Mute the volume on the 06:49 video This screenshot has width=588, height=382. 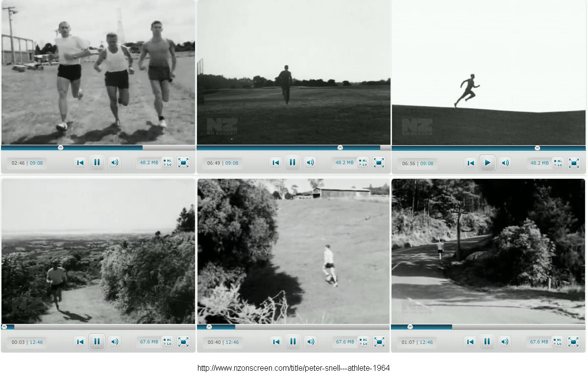(310, 163)
